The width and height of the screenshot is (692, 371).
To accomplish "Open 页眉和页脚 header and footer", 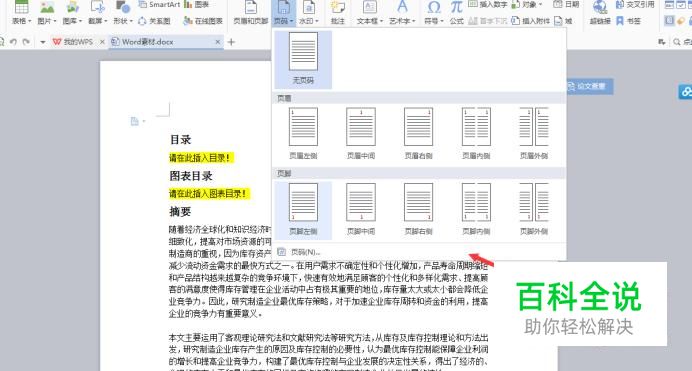I will click(251, 13).
